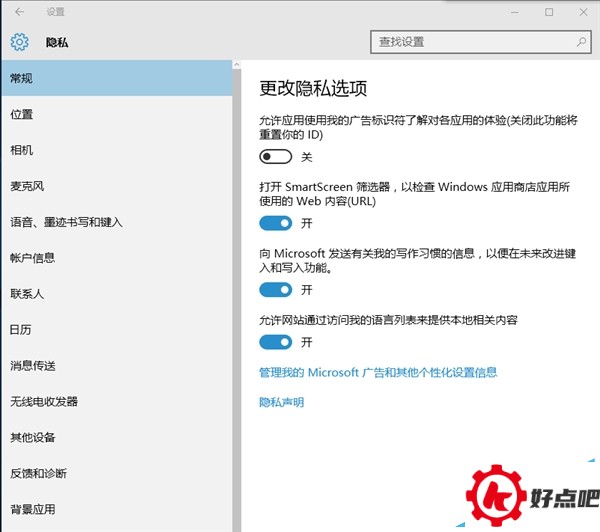
Task: Open the 其他设备 settings
Action: point(117,437)
